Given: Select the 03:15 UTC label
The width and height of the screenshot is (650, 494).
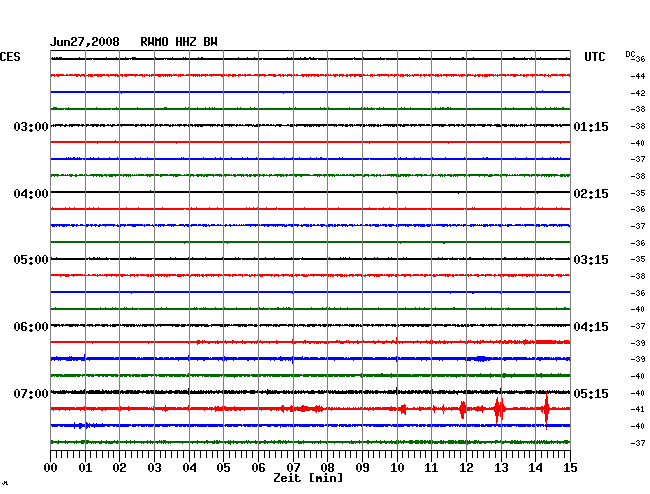Looking at the screenshot, I should [x=591, y=260].
